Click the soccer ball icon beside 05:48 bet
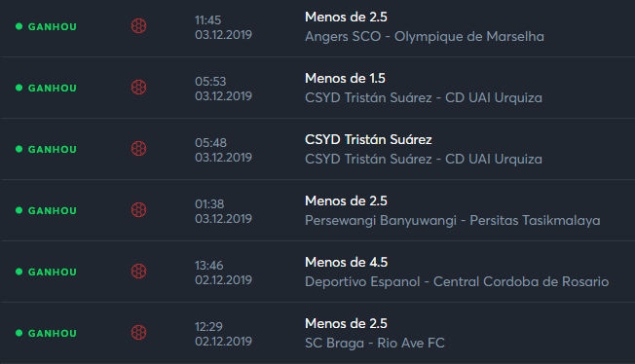The image size is (635, 364). click(138, 149)
